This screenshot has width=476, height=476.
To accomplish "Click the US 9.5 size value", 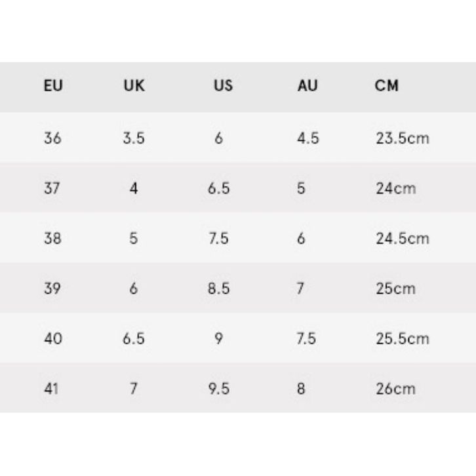I will 219,389.
